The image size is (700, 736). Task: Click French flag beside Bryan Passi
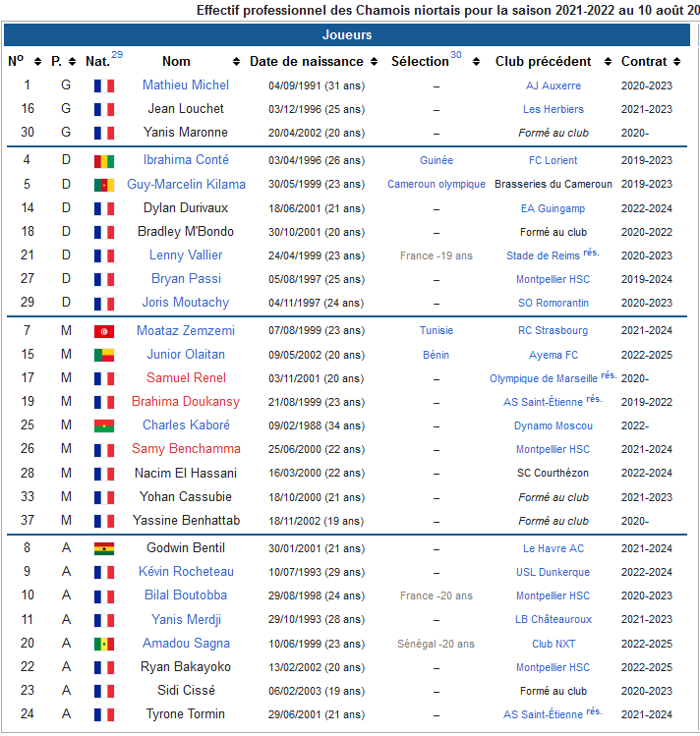point(104,279)
